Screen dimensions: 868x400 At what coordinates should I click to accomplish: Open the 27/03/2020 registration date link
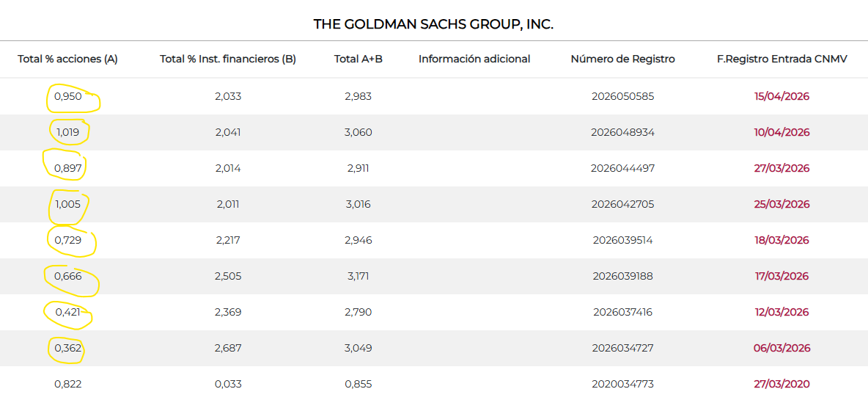781,384
